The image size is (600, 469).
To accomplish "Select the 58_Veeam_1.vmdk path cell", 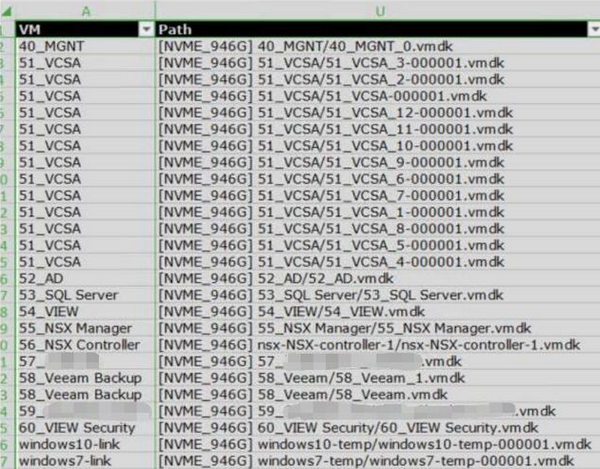I will point(378,378).
